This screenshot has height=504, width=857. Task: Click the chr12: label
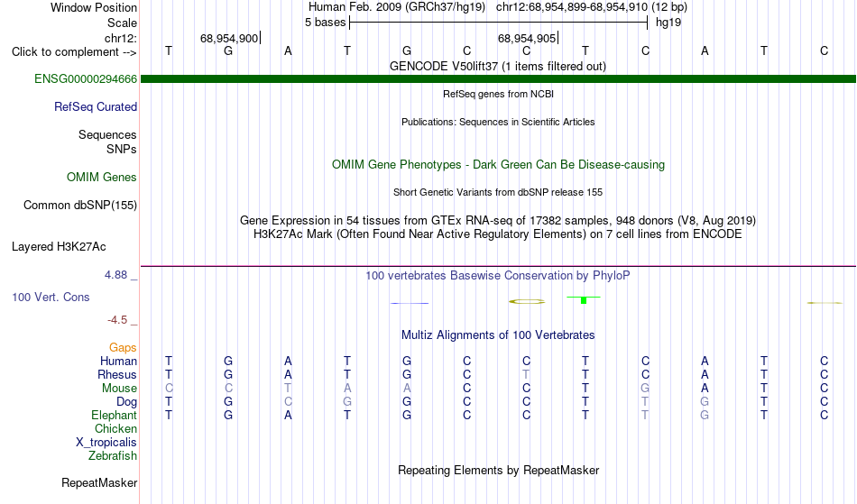tap(120, 38)
